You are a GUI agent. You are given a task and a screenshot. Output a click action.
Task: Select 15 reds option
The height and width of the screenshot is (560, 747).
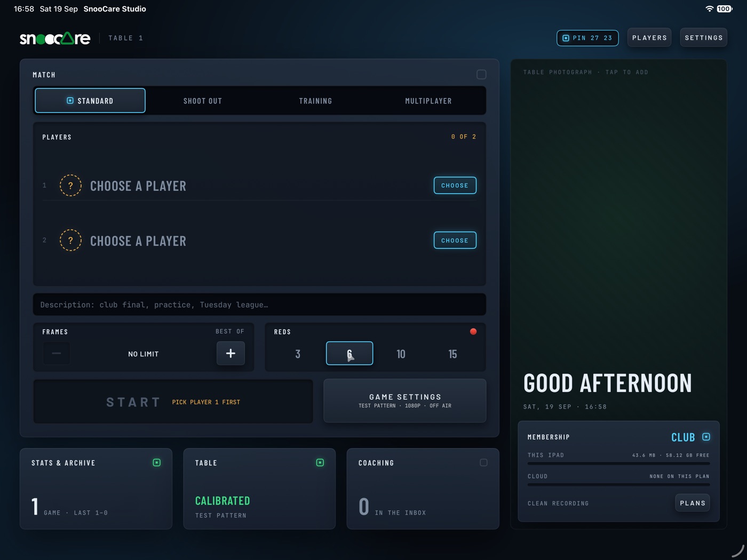(x=453, y=354)
